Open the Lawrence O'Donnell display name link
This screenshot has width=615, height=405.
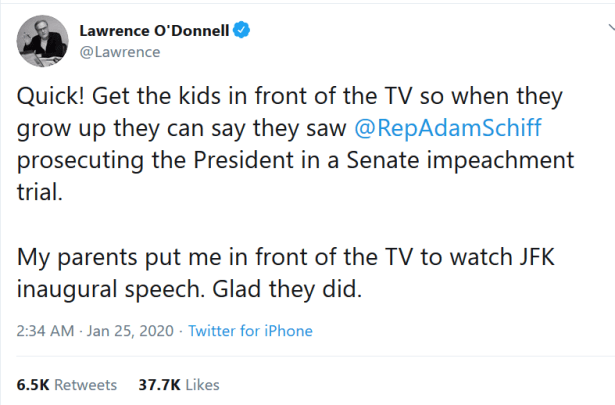pos(154,31)
